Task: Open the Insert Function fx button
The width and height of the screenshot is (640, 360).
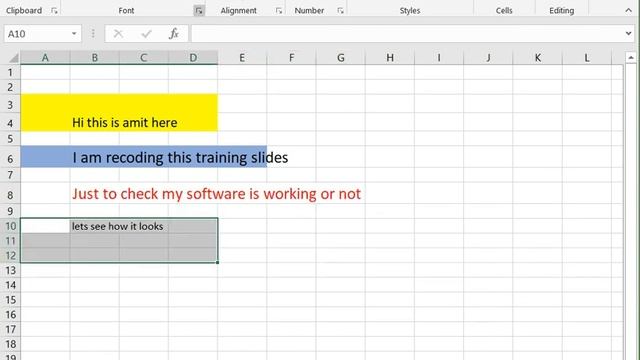Action: (174, 33)
